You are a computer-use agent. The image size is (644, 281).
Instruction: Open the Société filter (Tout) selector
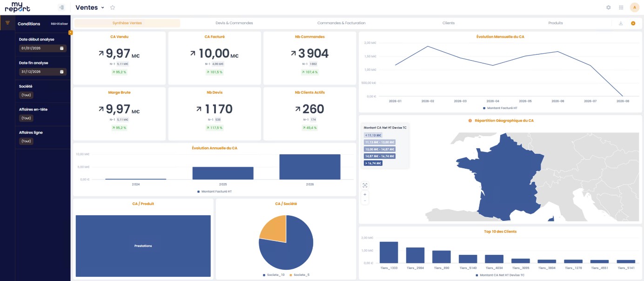click(x=26, y=95)
